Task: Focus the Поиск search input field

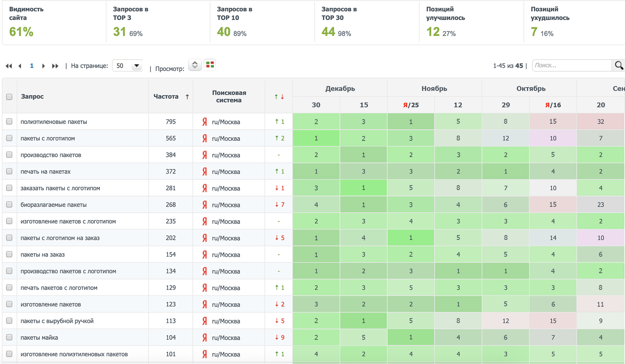Action: [572, 65]
